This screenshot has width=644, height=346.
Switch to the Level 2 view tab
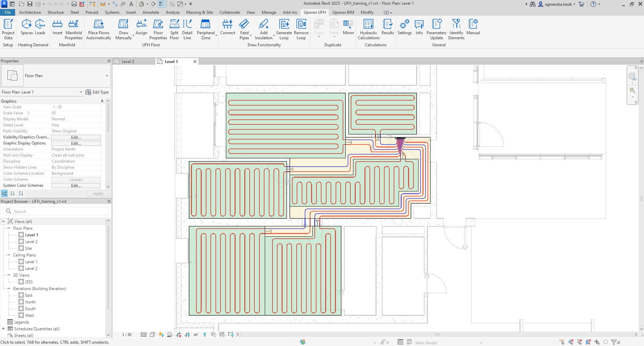[x=128, y=62]
